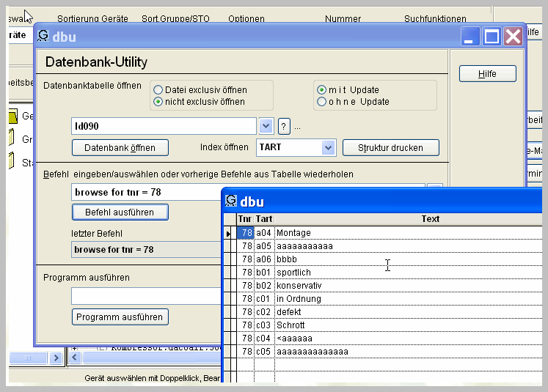
Task: Select the 'm i t Update' radio button
Action: [x=322, y=90]
